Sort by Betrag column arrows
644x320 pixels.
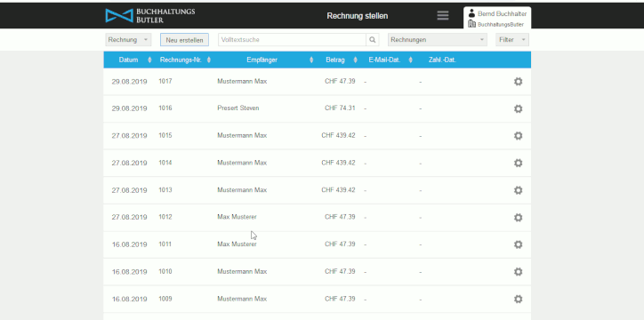[x=355, y=60]
